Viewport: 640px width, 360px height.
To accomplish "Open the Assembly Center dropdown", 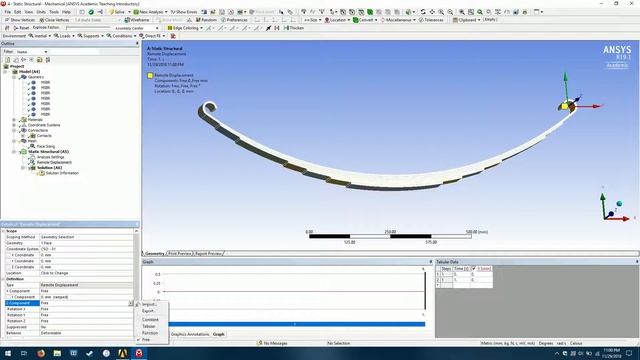I will click(136, 28).
